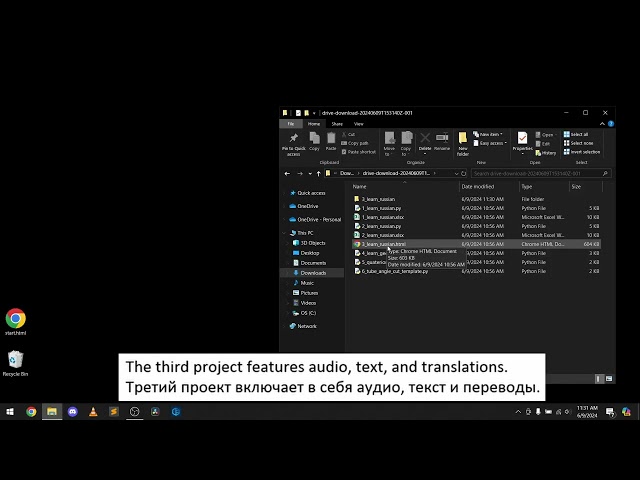Click the Open button in the ribbon

pyautogui.click(x=546, y=135)
